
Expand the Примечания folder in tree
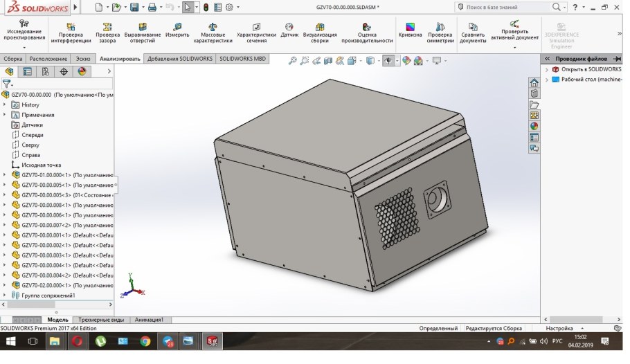(x=5, y=115)
